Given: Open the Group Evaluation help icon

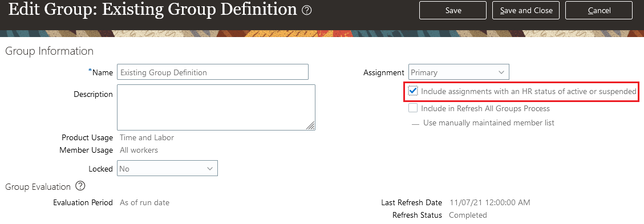Looking at the screenshot, I should (x=80, y=186).
